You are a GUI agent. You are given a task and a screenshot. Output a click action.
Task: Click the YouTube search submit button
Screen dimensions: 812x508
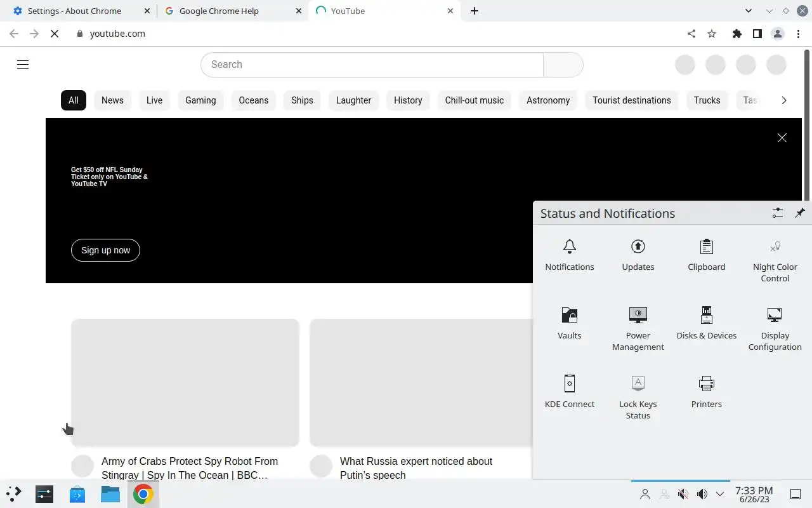click(563, 64)
